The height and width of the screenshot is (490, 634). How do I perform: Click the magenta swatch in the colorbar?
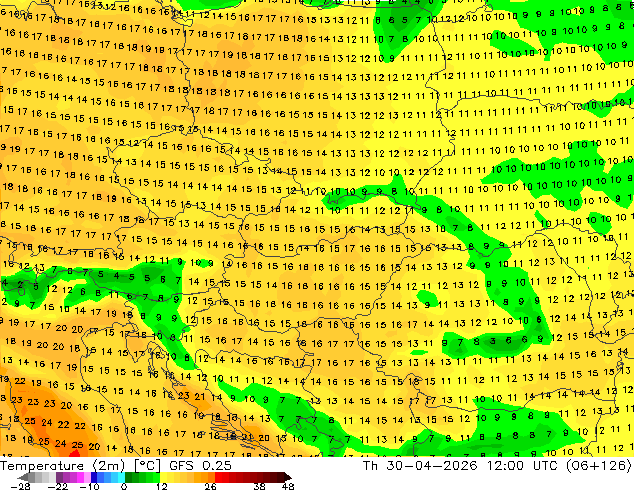[80, 477]
